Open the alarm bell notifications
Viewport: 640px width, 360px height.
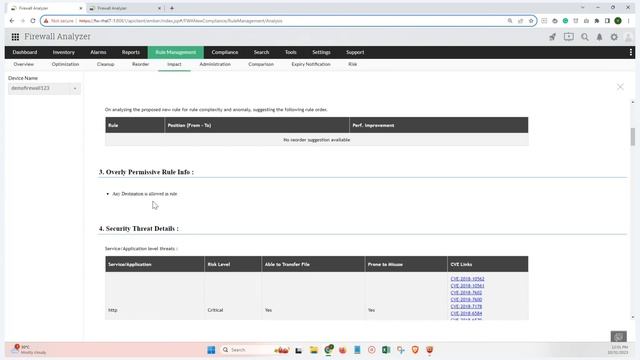click(599, 37)
